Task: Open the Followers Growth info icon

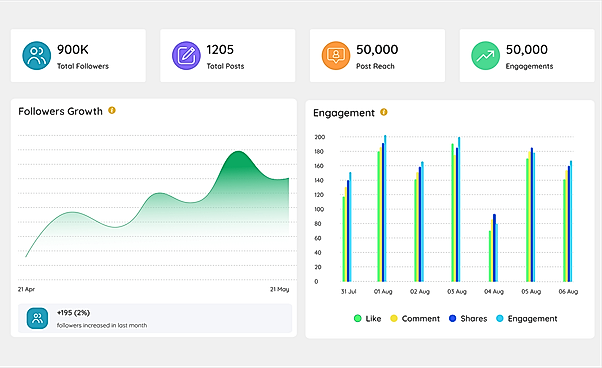Action: click(x=112, y=111)
